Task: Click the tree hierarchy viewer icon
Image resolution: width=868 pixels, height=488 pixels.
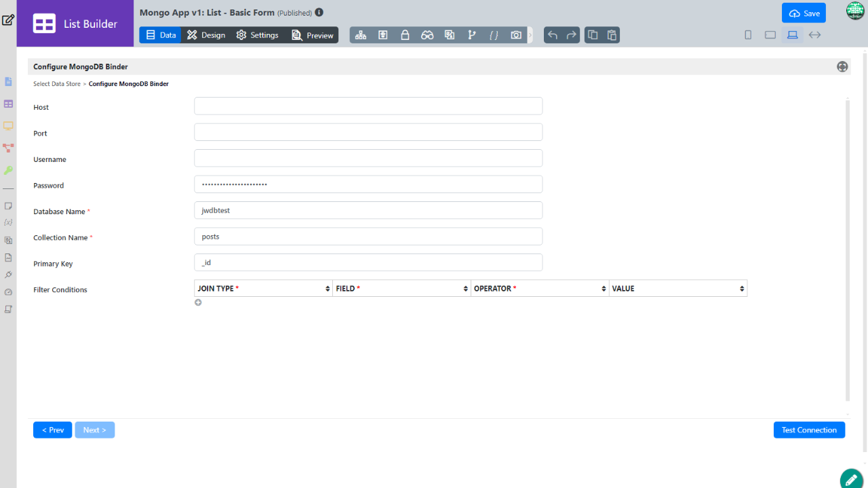Action: point(361,35)
